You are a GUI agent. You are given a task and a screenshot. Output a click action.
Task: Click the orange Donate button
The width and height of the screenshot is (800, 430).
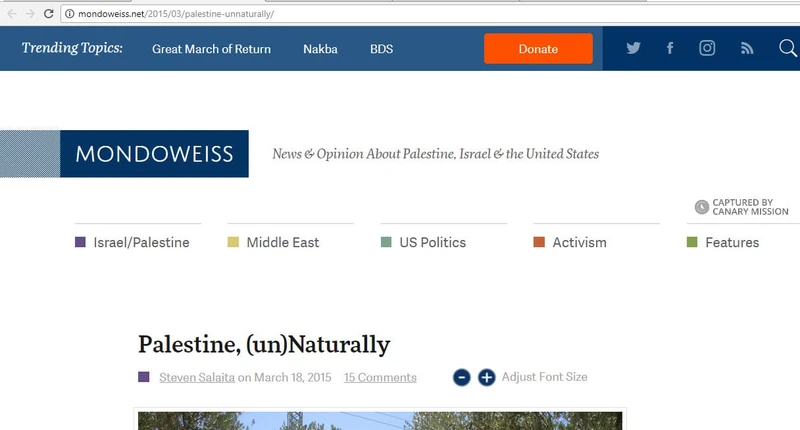pyautogui.click(x=538, y=48)
